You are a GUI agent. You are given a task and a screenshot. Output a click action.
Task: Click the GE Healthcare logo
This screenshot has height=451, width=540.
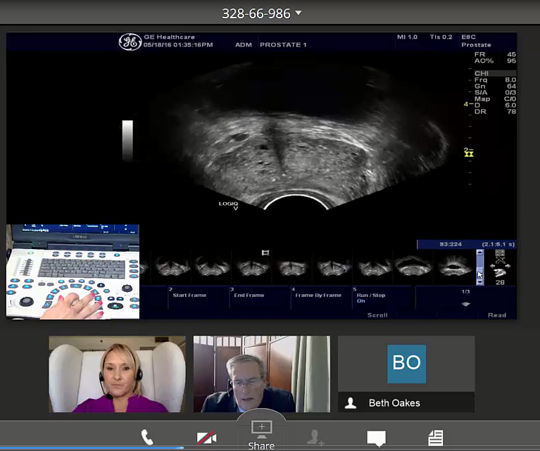[x=130, y=42]
